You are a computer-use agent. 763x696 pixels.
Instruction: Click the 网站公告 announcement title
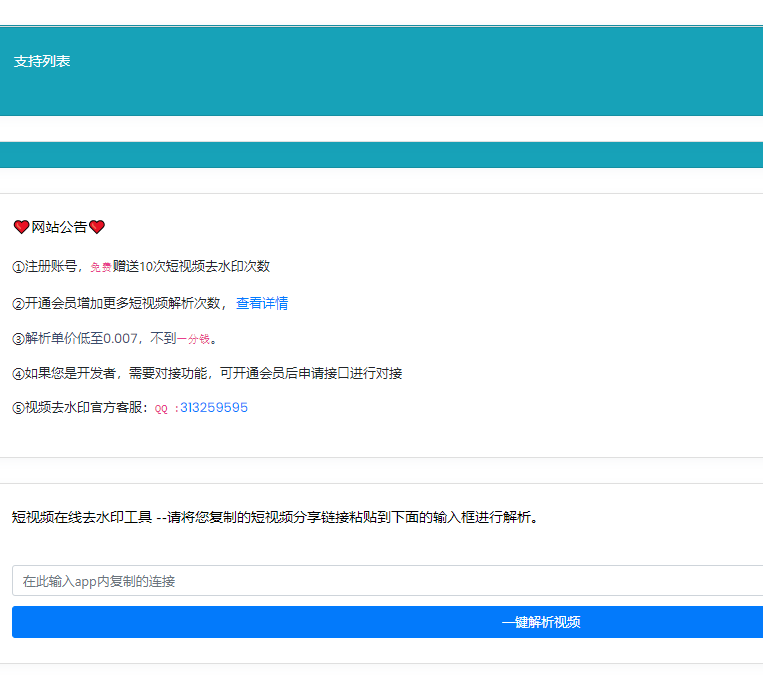[59, 228]
